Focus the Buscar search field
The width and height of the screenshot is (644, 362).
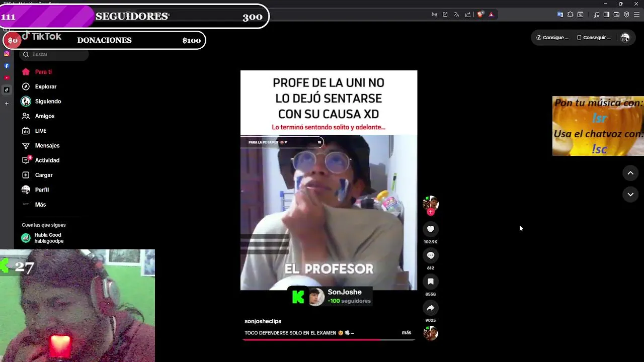(54, 54)
